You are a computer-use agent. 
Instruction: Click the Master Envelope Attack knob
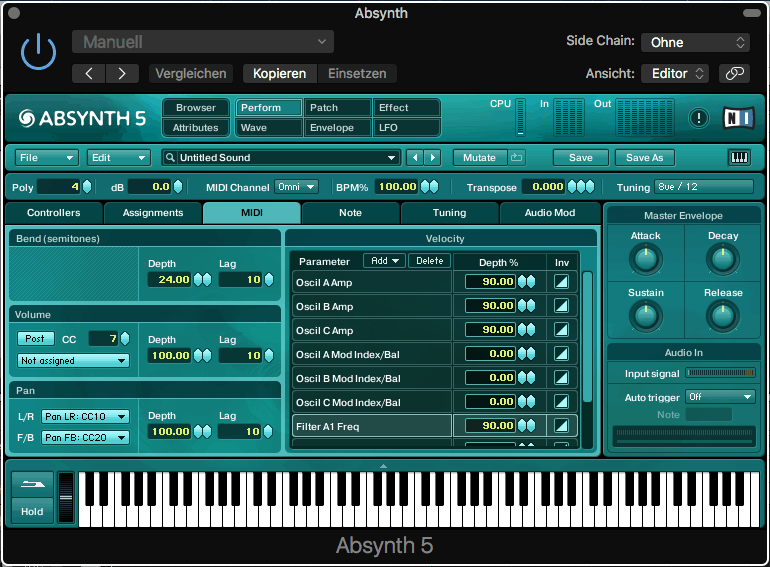click(x=645, y=260)
